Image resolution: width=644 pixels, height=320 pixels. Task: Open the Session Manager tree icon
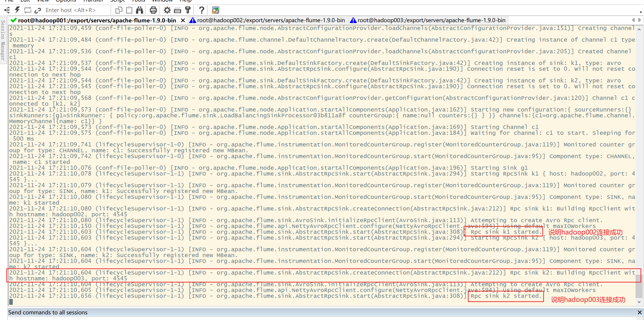tap(7, 10)
